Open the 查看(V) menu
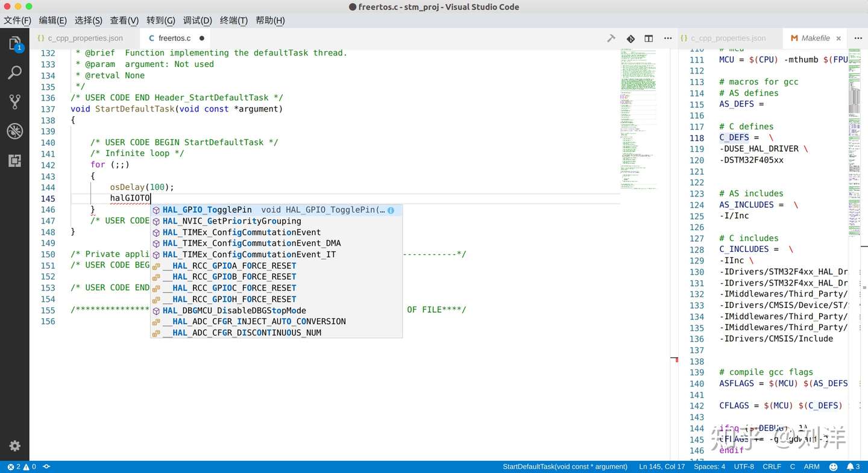868x473 pixels. (x=124, y=20)
